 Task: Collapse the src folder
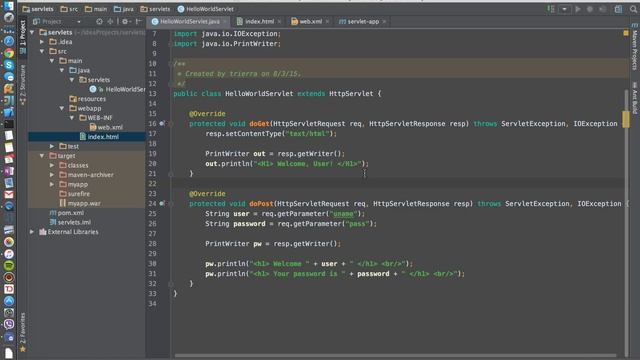coord(42,51)
